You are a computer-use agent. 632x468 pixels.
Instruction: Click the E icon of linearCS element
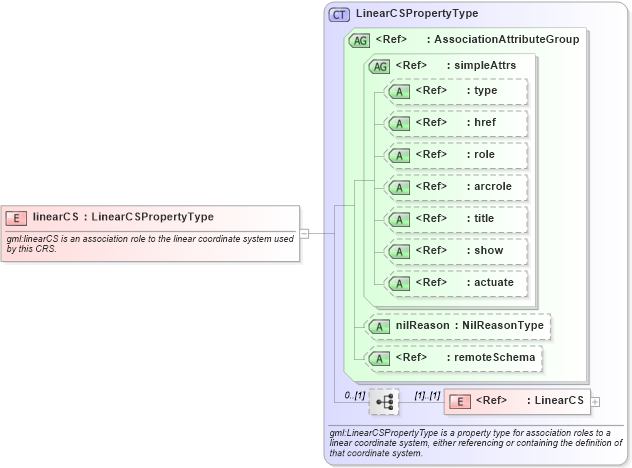16,218
